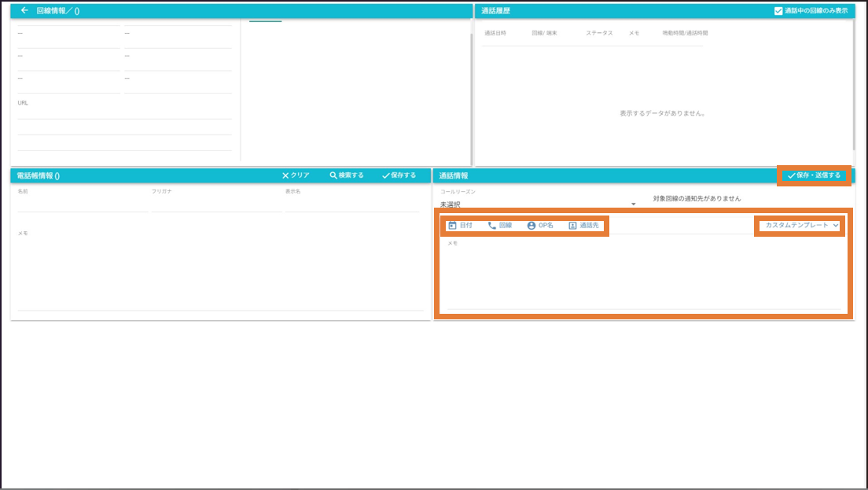The height and width of the screenshot is (490, 868).
Task: Insert date with the 日付 calendar icon
Action: pos(452,226)
